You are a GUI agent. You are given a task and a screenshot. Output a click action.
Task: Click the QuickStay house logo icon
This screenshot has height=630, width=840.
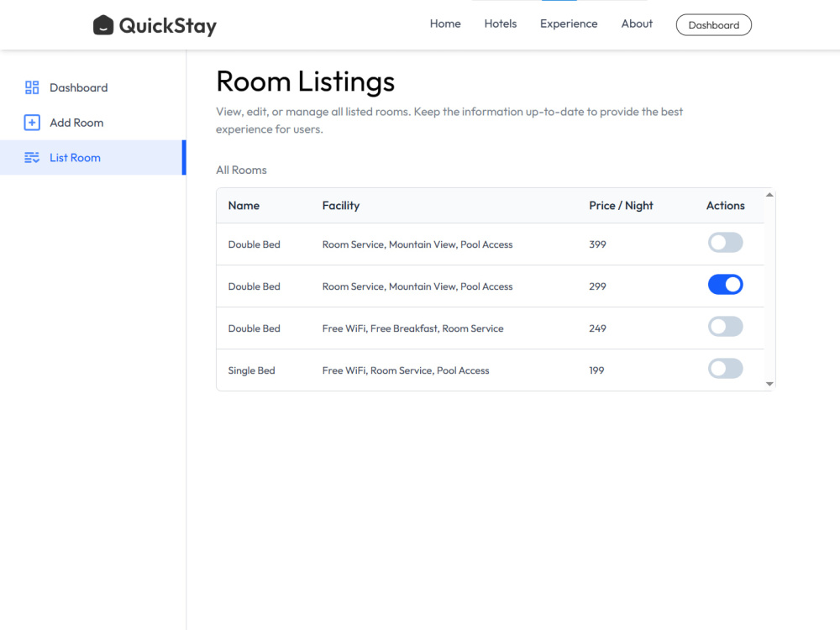coord(102,24)
